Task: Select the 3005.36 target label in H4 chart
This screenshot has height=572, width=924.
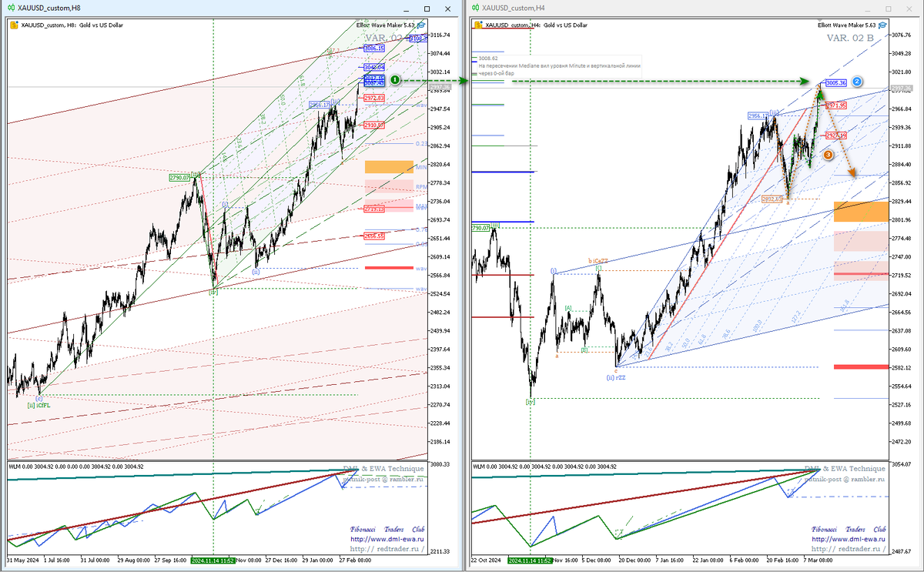Action: [x=836, y=82]
